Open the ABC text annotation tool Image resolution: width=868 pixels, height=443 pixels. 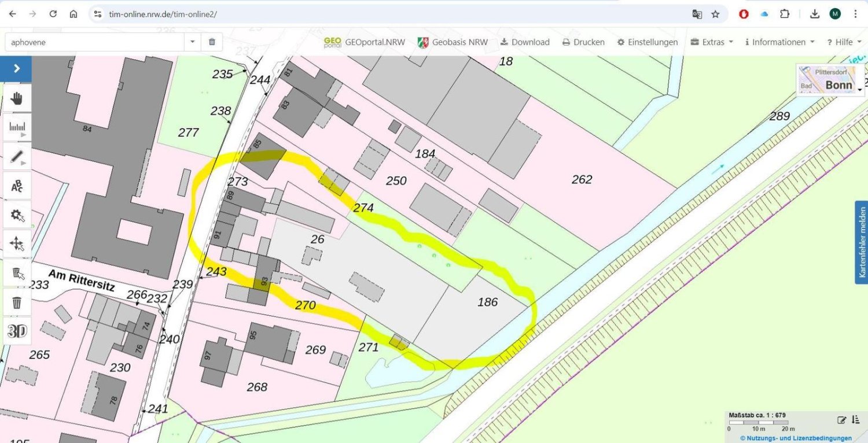point(16,185)
